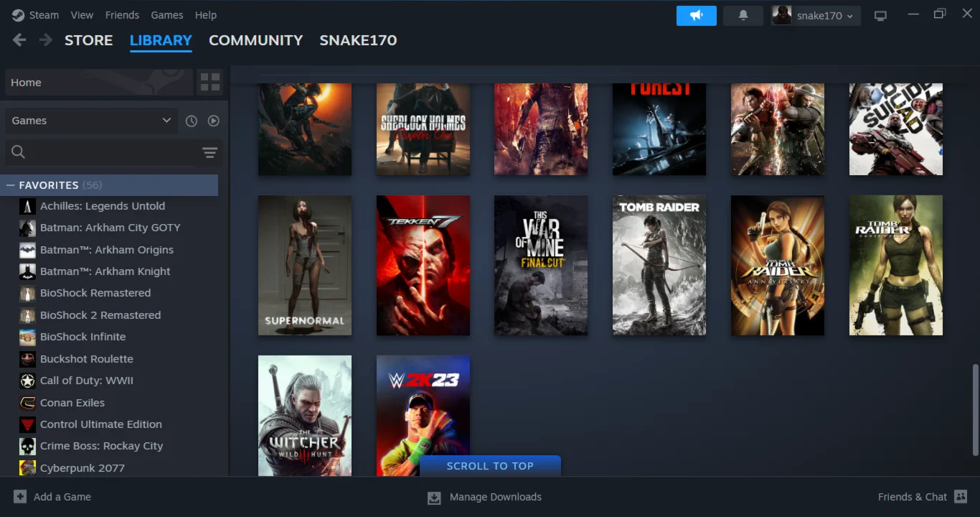Sort games by recent activity clock icon
Screen dimensions: 980x517
tap(192, 121)
